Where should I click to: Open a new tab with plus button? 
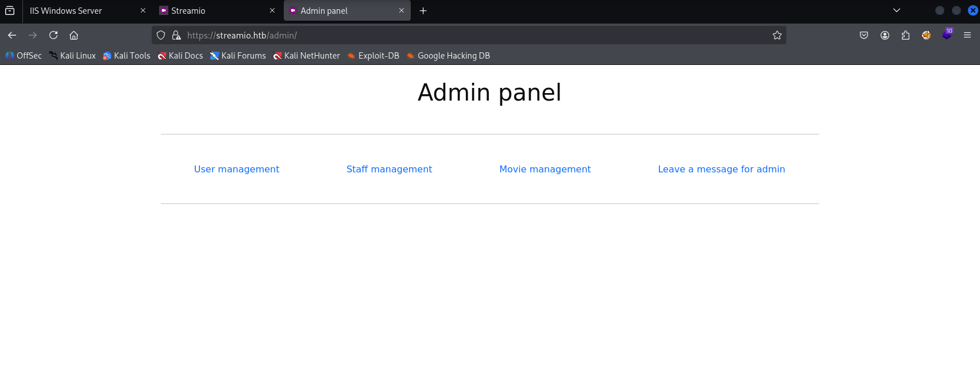423,10
